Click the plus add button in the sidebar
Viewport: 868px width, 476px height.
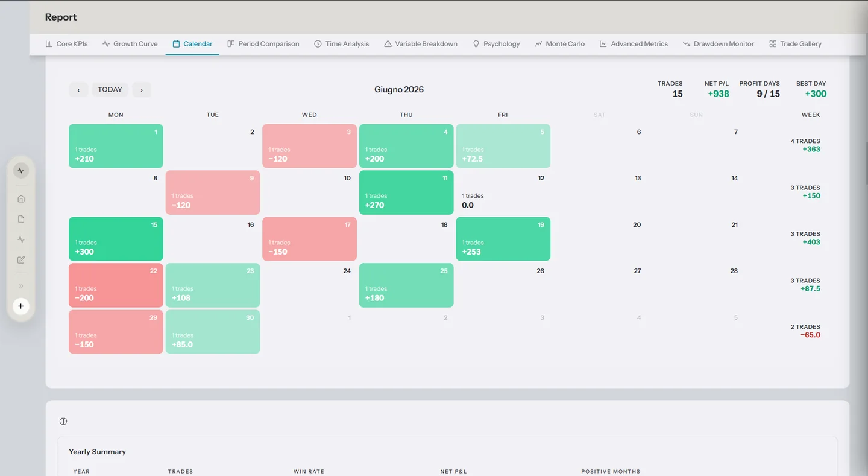pyautogui.click(x=21, y=306)
